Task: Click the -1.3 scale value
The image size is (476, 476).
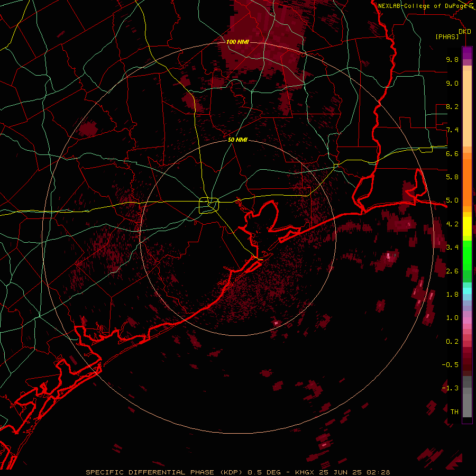Action: click(450, 388)
